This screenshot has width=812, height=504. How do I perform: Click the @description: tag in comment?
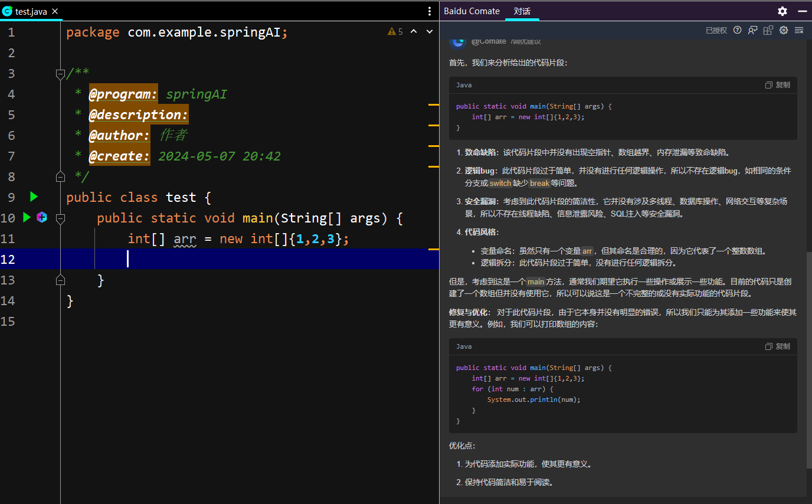coord(139,114)
